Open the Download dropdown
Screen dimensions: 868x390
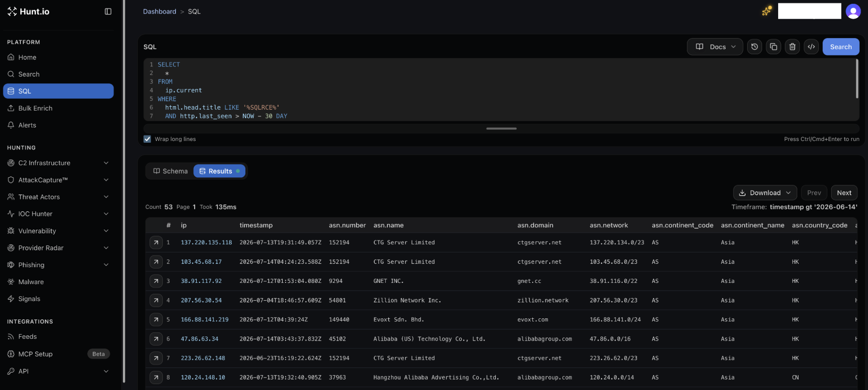pos(765,193)
